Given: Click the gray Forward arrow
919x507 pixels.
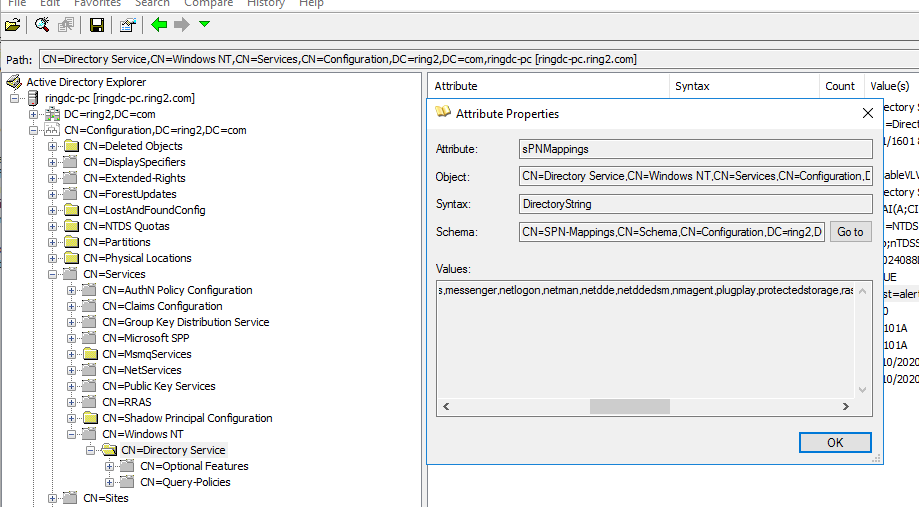Looking at the screenshot, I should pyautogui.click(x=181, y=24).
